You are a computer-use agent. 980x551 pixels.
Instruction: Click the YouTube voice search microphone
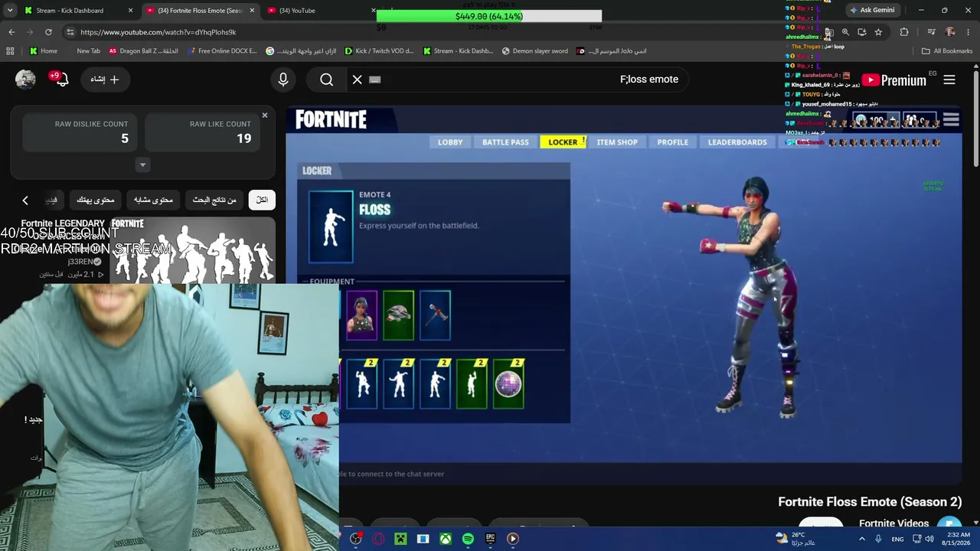tap(283, 80)
